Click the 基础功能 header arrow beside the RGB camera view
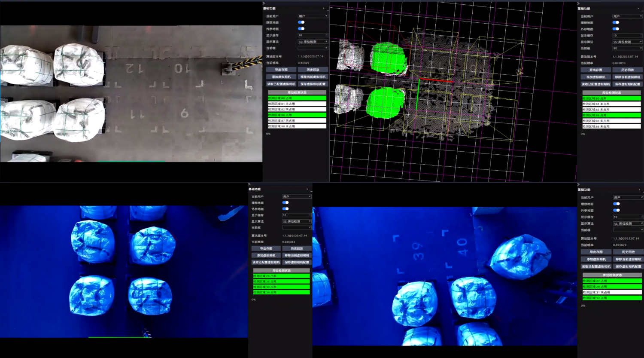 tap(323, 9)
